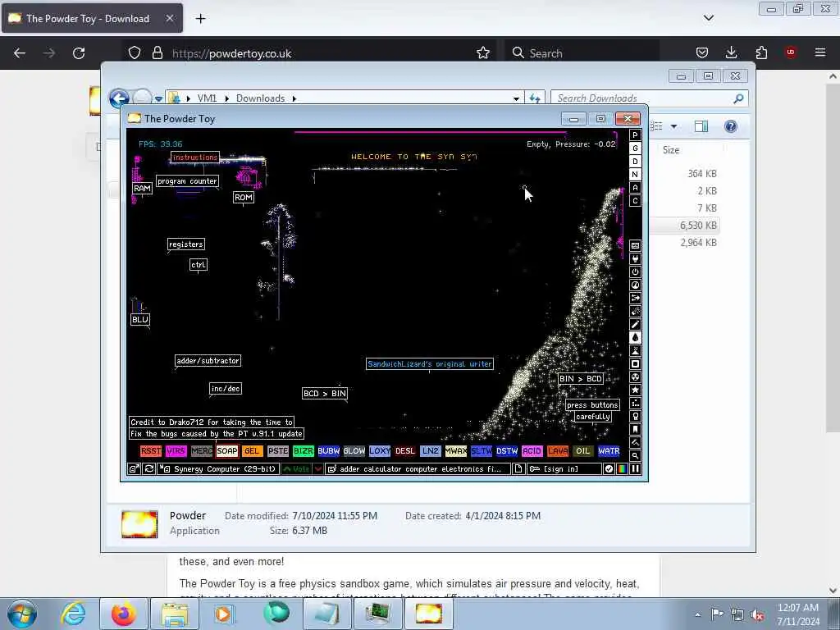
Task: Click the Synergy Computer (29-bit) save button
Action: tap(218, 468)
